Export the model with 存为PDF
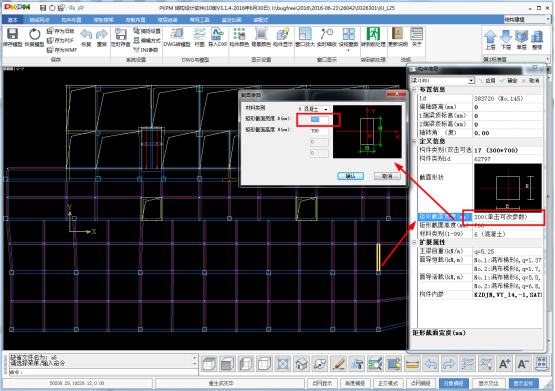This screenshot has width=555, height=391. coord(61,40)
